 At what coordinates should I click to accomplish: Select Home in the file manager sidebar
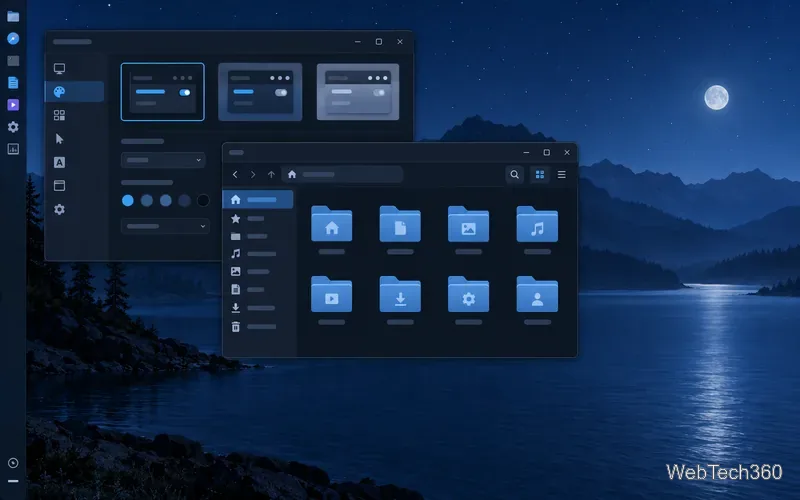pos(258,199)
